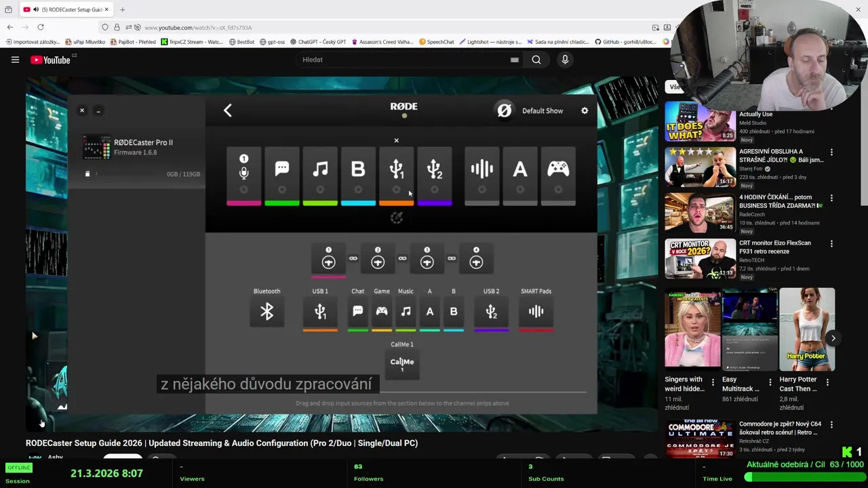The width and height of the screenshot is (868, 488).
Task: Pick the Chat source in the lower row
Action: tap(358, 312)
